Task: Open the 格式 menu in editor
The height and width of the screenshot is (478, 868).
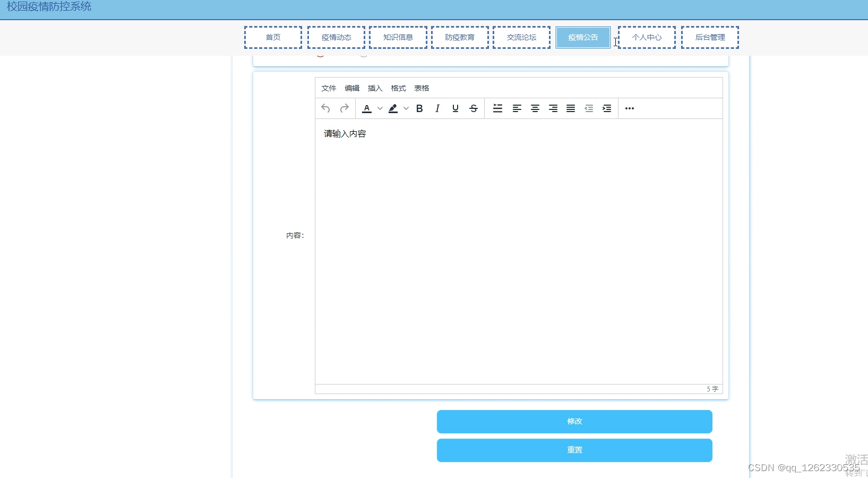Action: (398, 88)
